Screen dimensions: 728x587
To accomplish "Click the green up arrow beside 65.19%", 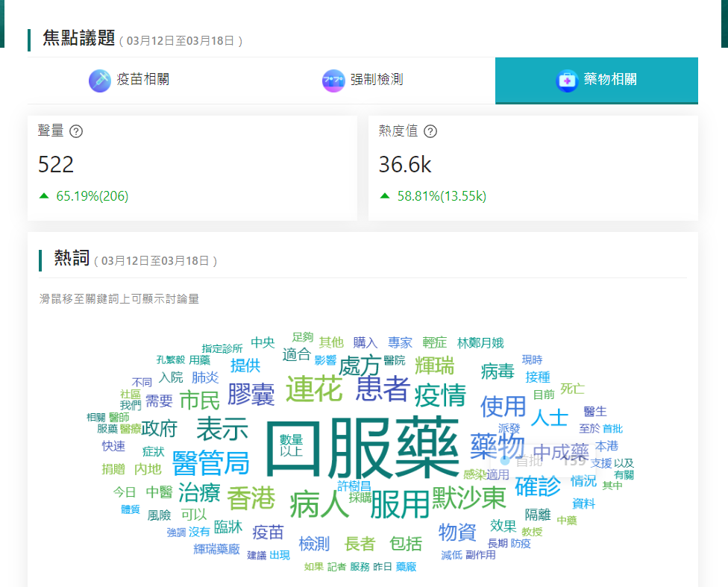I will click(44, 196).
